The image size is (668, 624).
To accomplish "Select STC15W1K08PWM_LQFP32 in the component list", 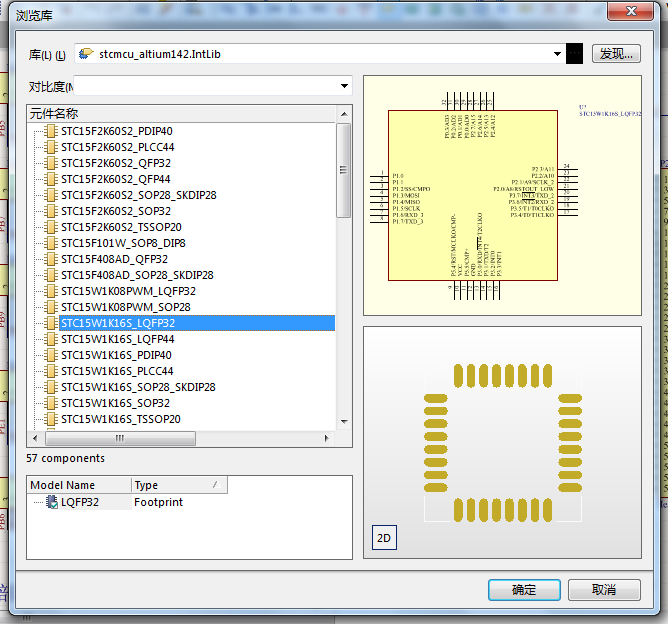I will [129, 291].
